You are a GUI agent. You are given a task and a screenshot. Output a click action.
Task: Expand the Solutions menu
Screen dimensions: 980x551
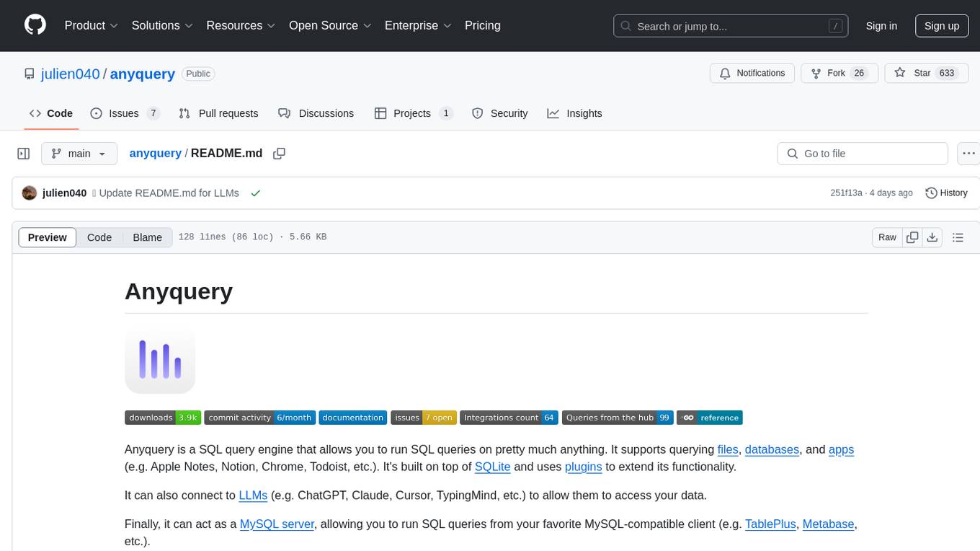click(x=162, y=25)
